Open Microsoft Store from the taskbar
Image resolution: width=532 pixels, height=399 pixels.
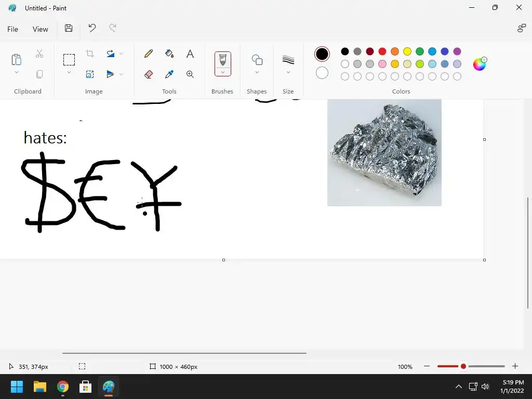pos(86,387)
